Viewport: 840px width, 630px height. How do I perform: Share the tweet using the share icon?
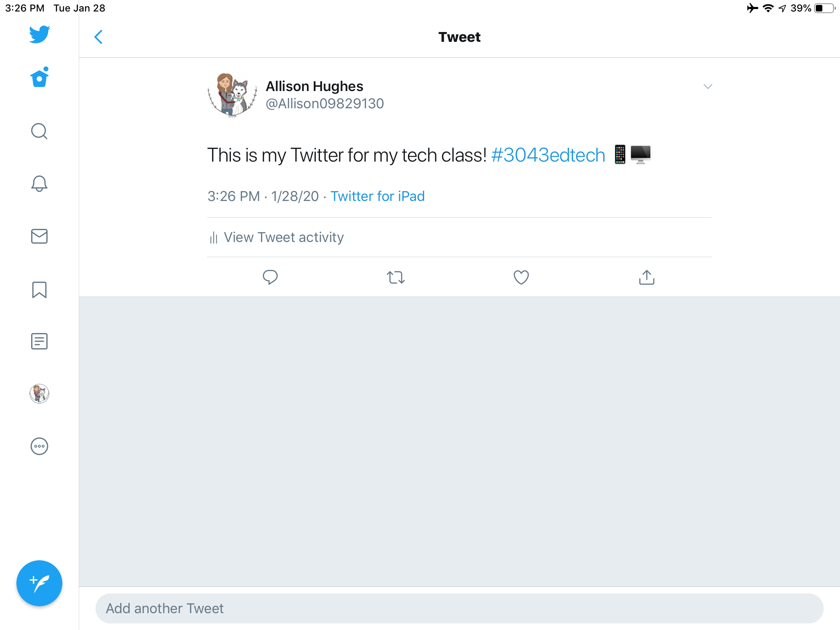pyautogui.click(x=646, y=277)
